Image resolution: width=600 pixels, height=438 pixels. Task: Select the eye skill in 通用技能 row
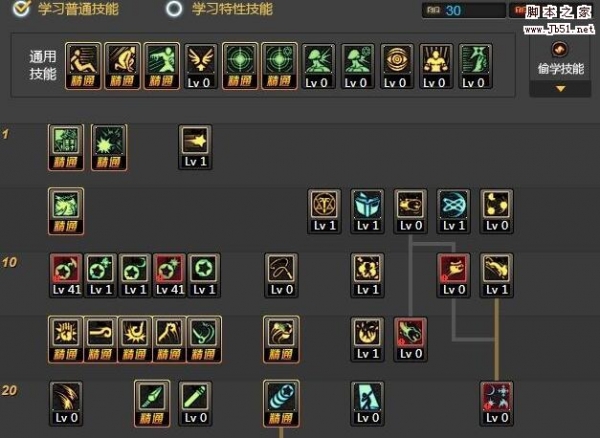[x=396, y=66]
